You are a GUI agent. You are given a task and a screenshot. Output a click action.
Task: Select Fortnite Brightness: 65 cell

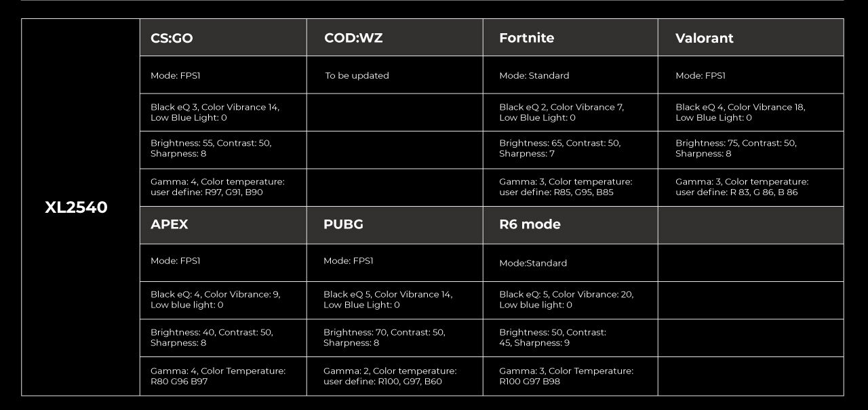[x=570, y=150]
